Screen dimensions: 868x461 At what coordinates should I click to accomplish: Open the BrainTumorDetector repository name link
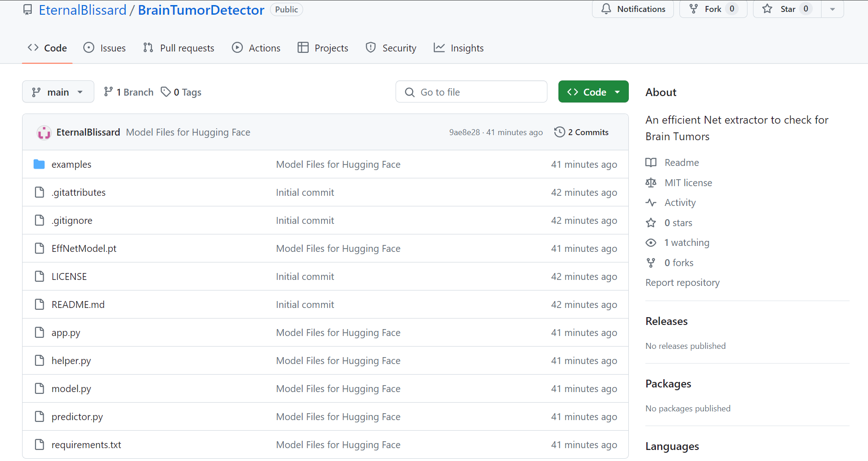tap(201, 10)
